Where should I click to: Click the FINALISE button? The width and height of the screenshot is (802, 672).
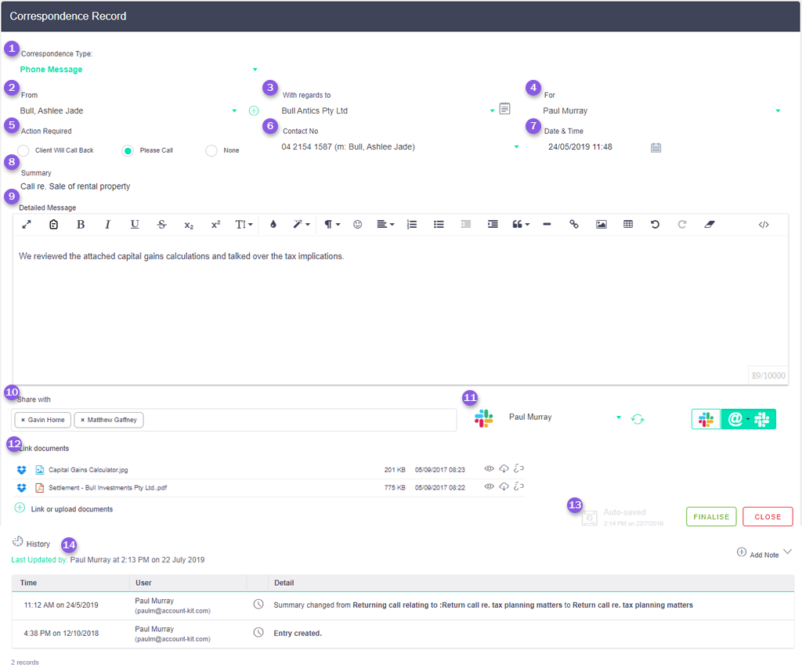[710, 516]
